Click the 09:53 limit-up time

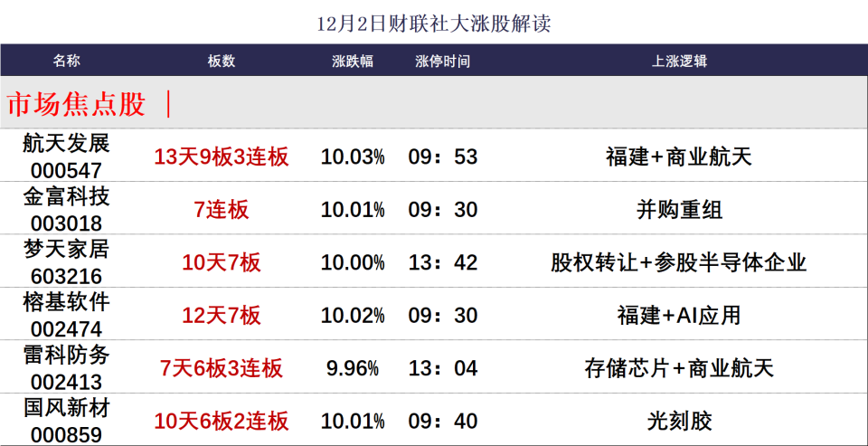443,157
